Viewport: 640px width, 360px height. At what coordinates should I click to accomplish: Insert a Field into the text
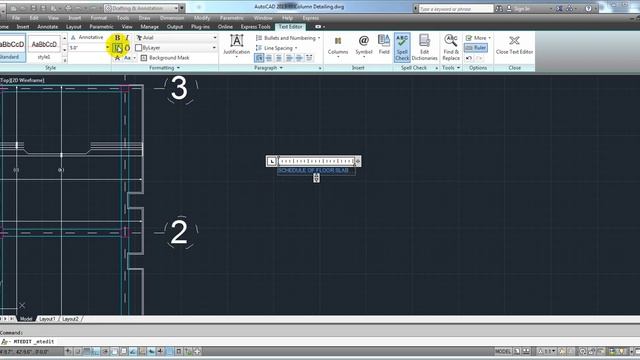pyautogui.click(x=384, y=45)
